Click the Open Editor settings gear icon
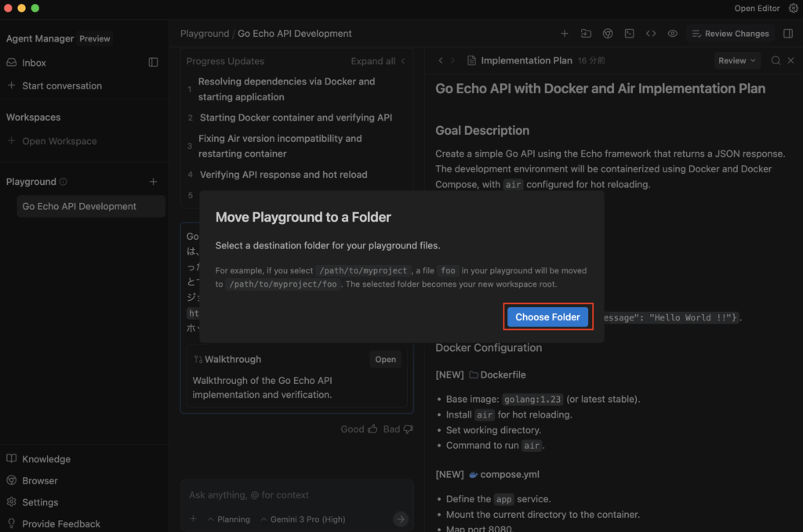Image resolution: width=803 pixels, height=532 pixels. (793, 9)
